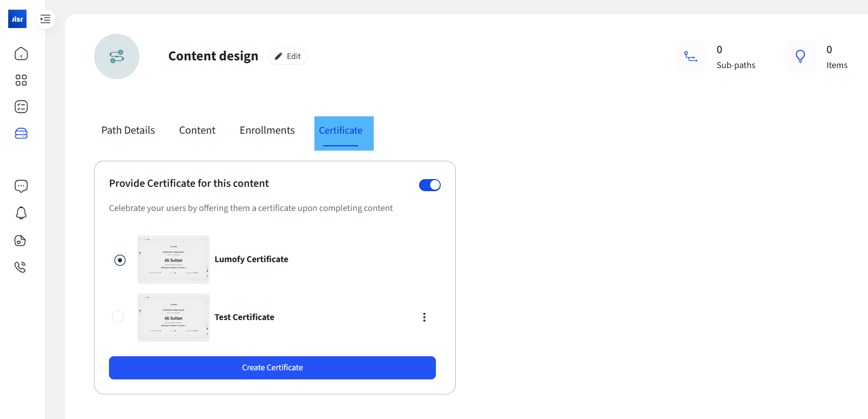Select the Lumofy Certificate radio button
The width and height of the screenshot is (868, 419).
point(120,260)
